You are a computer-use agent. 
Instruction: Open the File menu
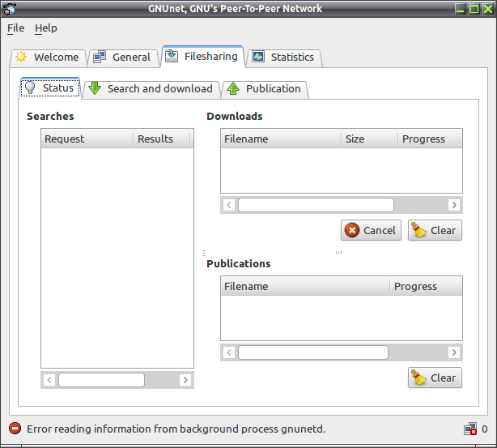click(15, 28)
